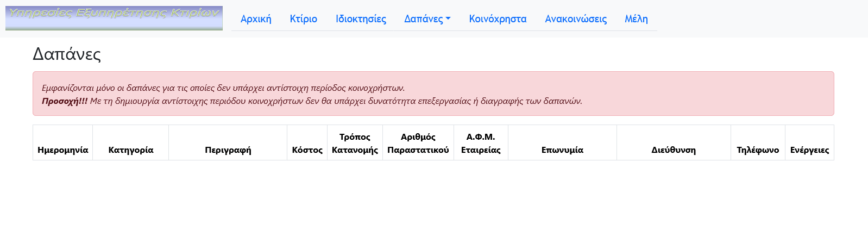Expand the Δαπάνες dropdown menu
The width and height of the screenshot is (868, 248).
coord(427,19)
